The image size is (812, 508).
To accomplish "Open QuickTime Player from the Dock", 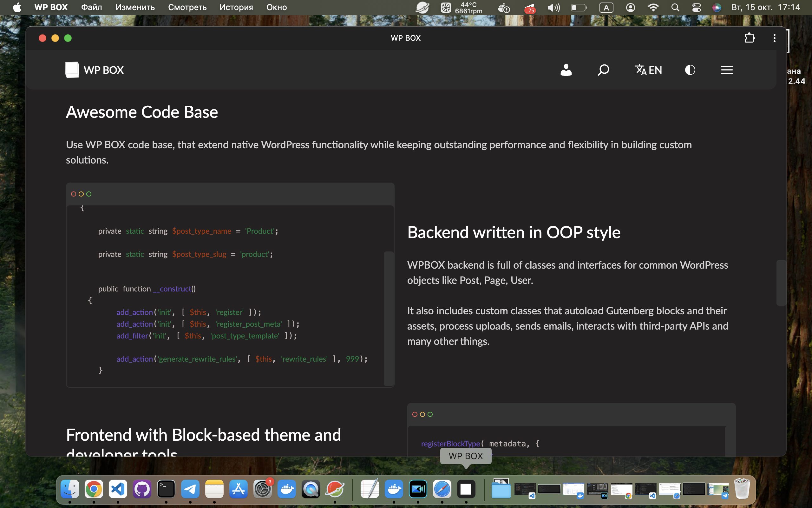I will coord(311,489).
